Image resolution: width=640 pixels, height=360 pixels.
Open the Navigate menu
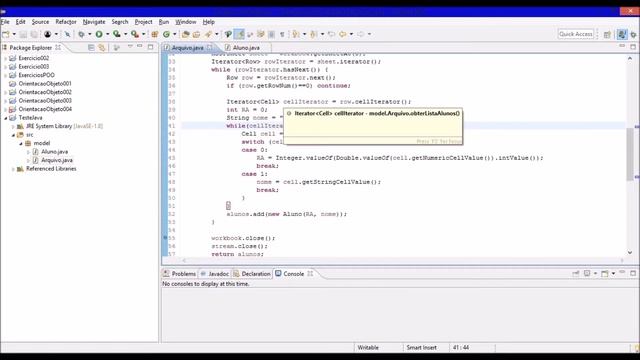point(94,22)
